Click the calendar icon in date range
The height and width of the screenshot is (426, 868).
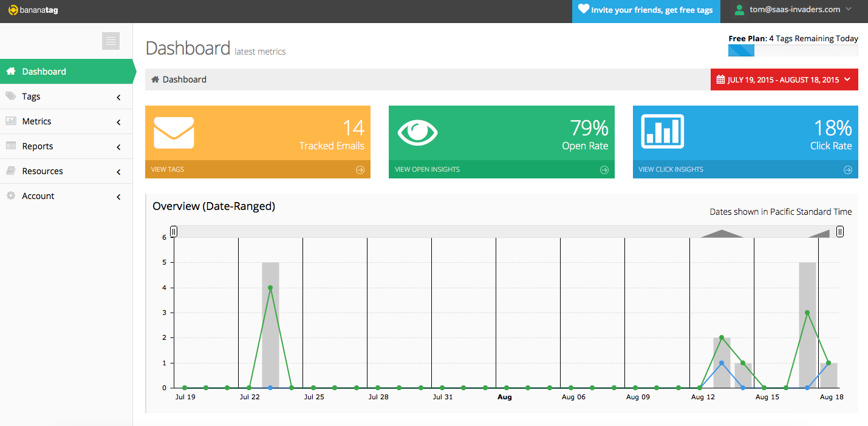[x=720, y=79]
